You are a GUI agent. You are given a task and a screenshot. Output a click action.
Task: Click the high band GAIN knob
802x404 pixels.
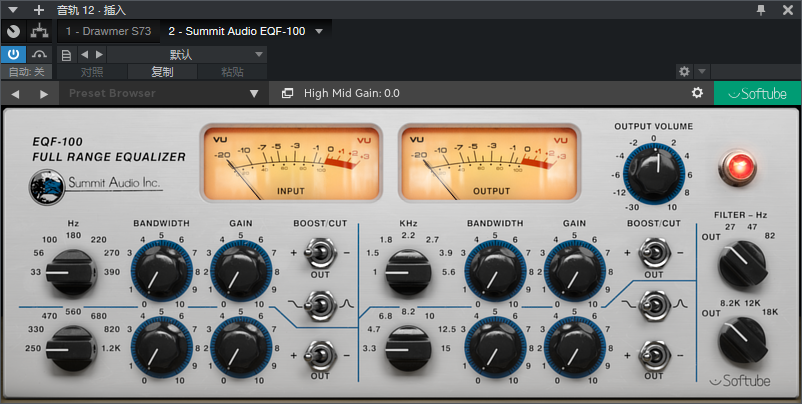tap(574, 347)
